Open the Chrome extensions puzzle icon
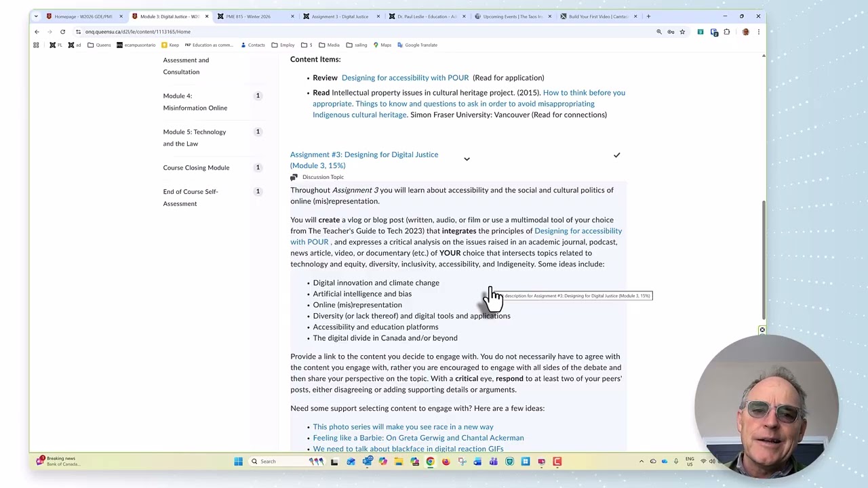The height and width of the screenshot is (488, 868). click(x=726, y=32)
